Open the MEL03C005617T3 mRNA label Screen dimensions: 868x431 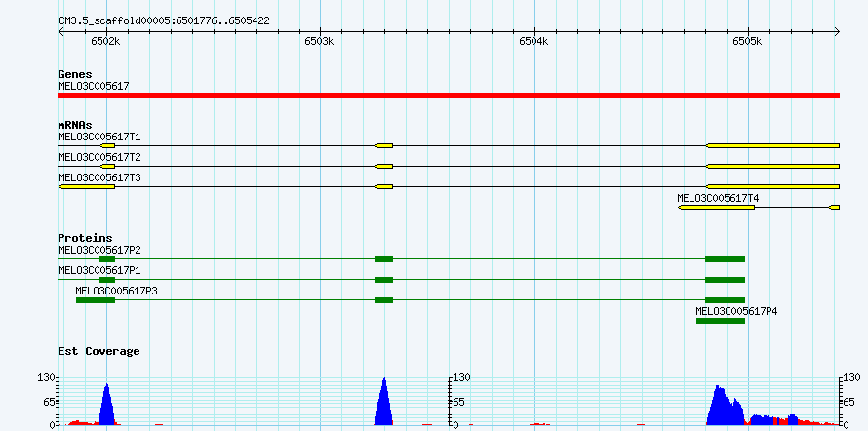(x=99, y=177)
